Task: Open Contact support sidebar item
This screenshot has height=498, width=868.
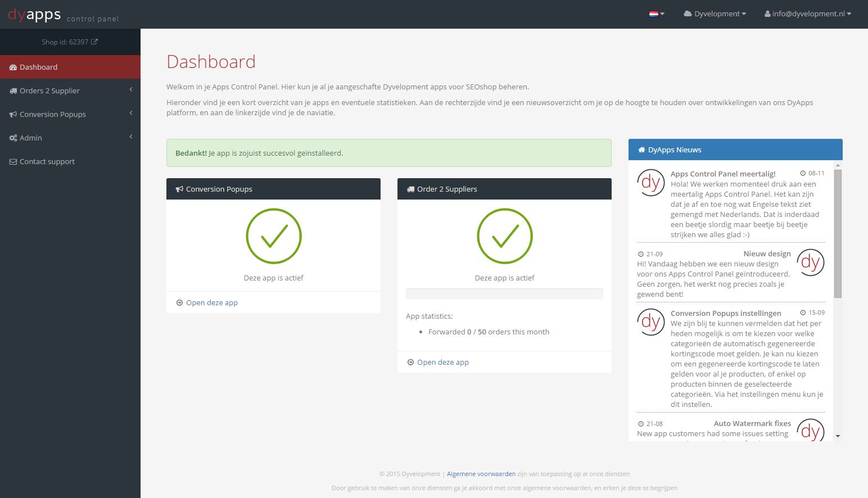Action: point(70,161)
